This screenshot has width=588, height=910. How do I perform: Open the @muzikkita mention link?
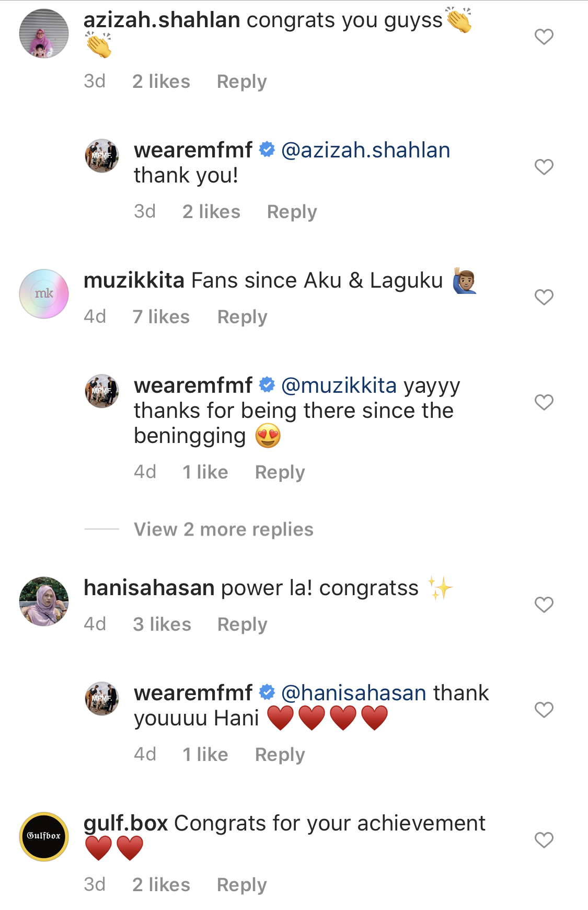pyautogui.click(x=339, y=385)
